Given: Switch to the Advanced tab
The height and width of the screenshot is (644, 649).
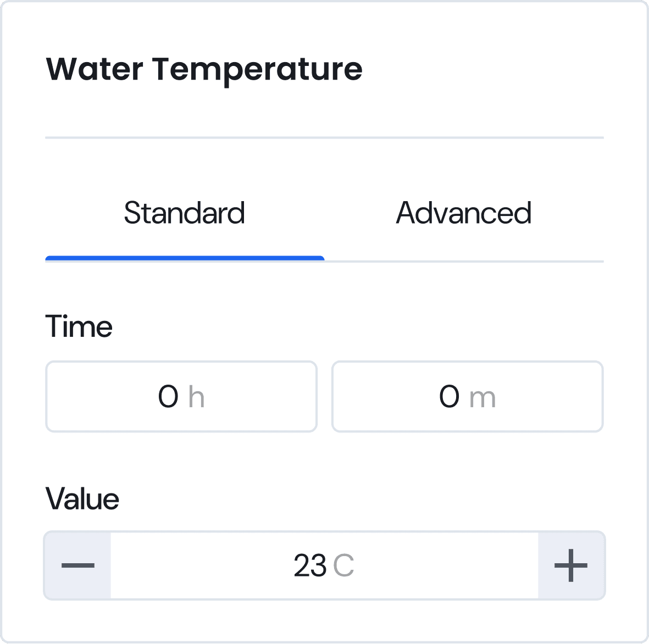Looking at the screenshot, I should click(x=464, y=213).
